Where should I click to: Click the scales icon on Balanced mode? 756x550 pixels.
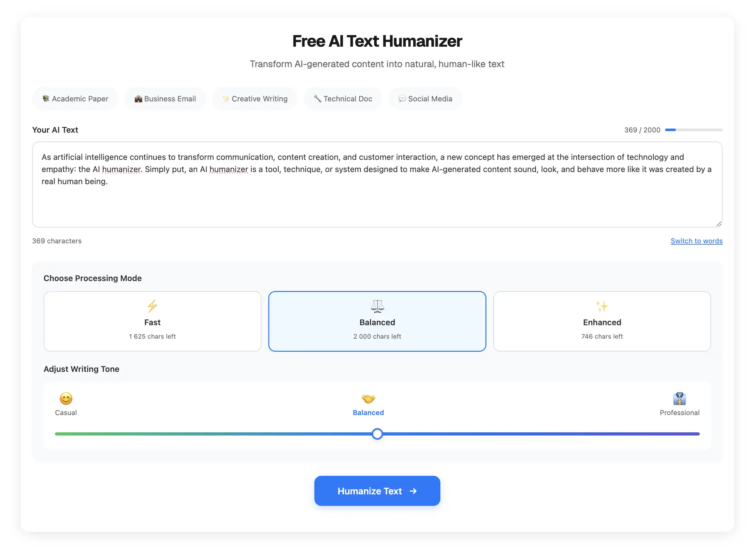(377, 306)
